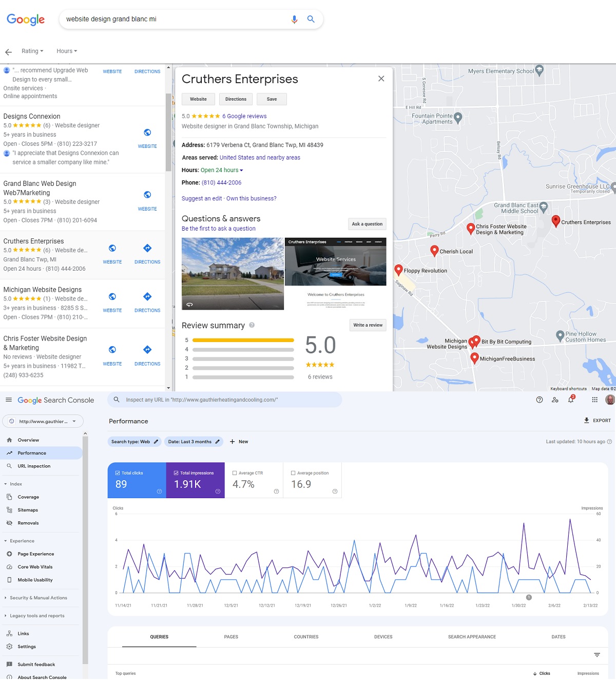
Task: Open the notifications bell icon
Action: click(x=571, y=400)
